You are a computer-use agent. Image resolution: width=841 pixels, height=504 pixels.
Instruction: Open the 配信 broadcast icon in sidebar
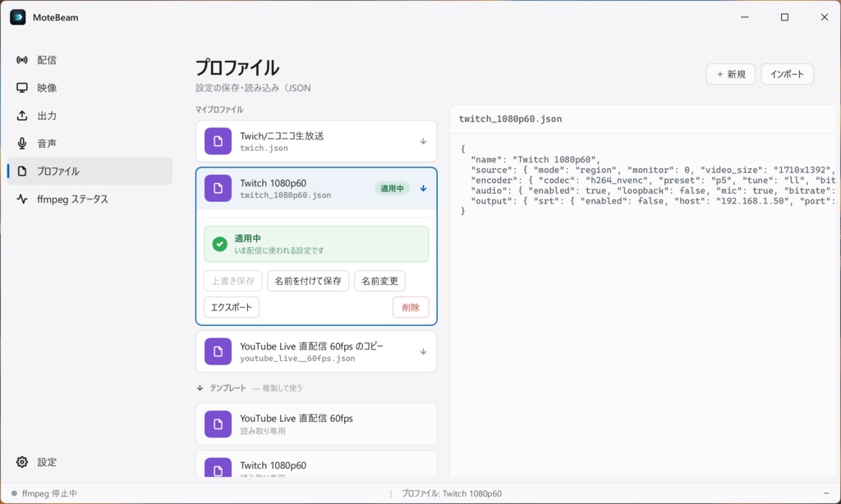pos(22,60)
